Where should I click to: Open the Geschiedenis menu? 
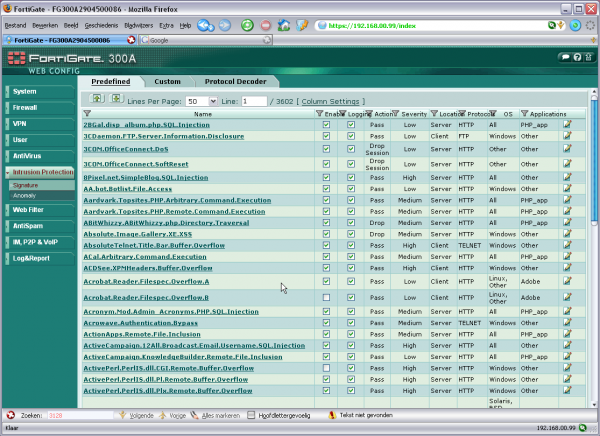(x=101, y=26)
